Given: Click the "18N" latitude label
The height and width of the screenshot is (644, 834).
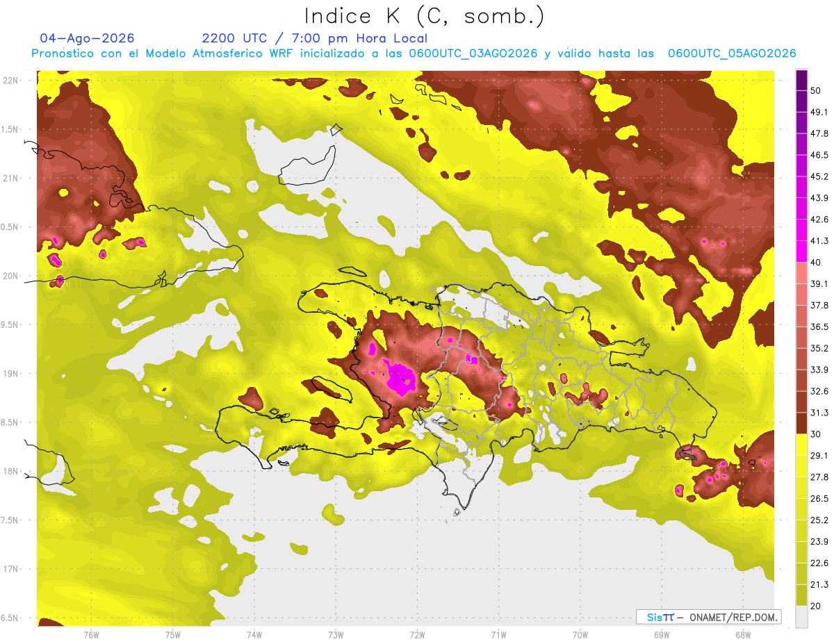Looking at the screenshot, I should [12, 471].
